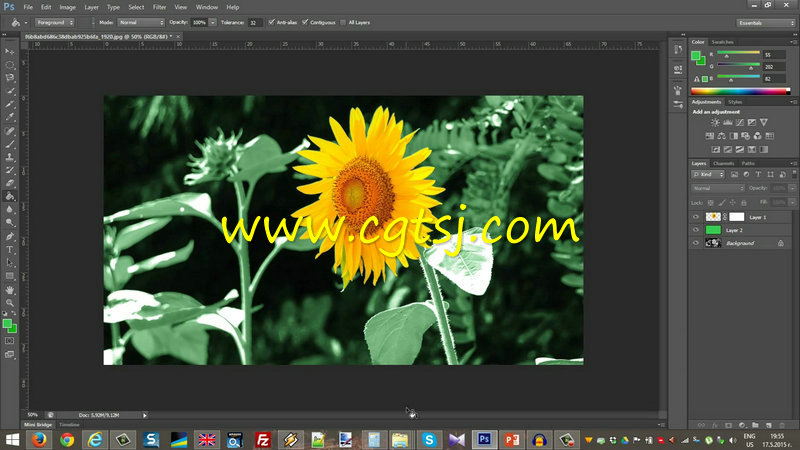
Task: Select the Dodge tool
Action: point(10,222)
